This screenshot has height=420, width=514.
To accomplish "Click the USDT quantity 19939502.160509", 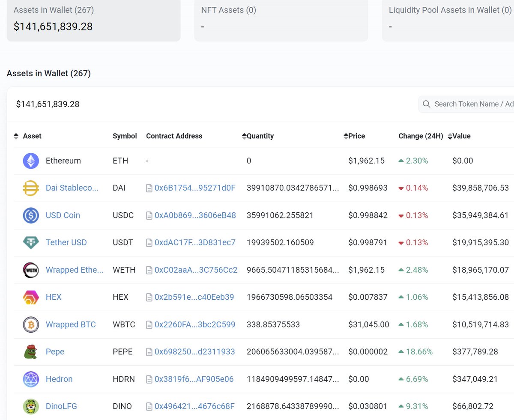I will pos(280,242).
